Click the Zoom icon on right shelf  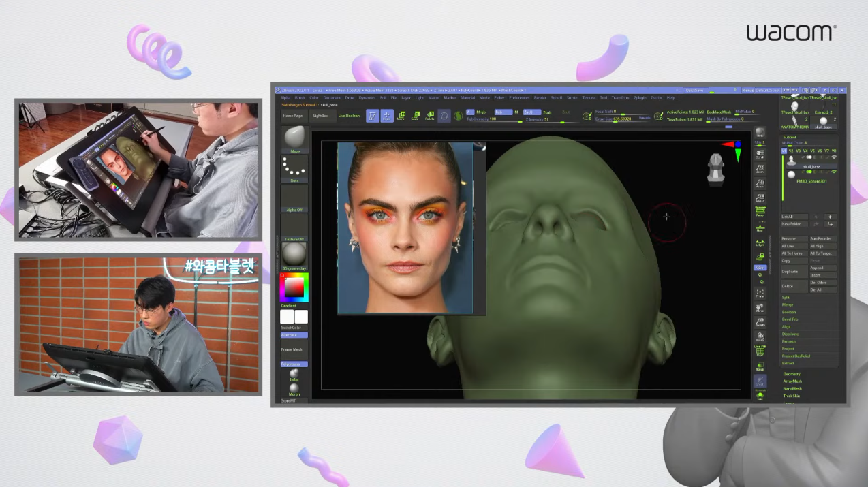[x=760, y=169]
